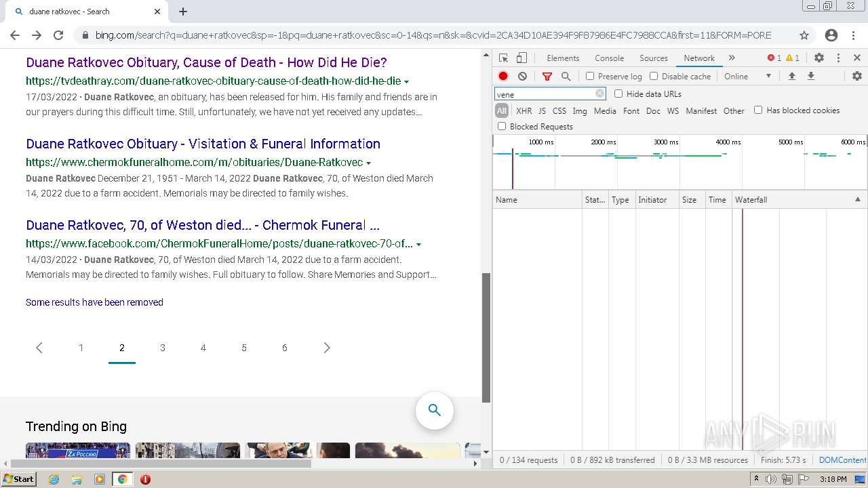The width and height of the screenshot is (868, 488).
Task: Sort requests by Name column
Action: (537, 200)
